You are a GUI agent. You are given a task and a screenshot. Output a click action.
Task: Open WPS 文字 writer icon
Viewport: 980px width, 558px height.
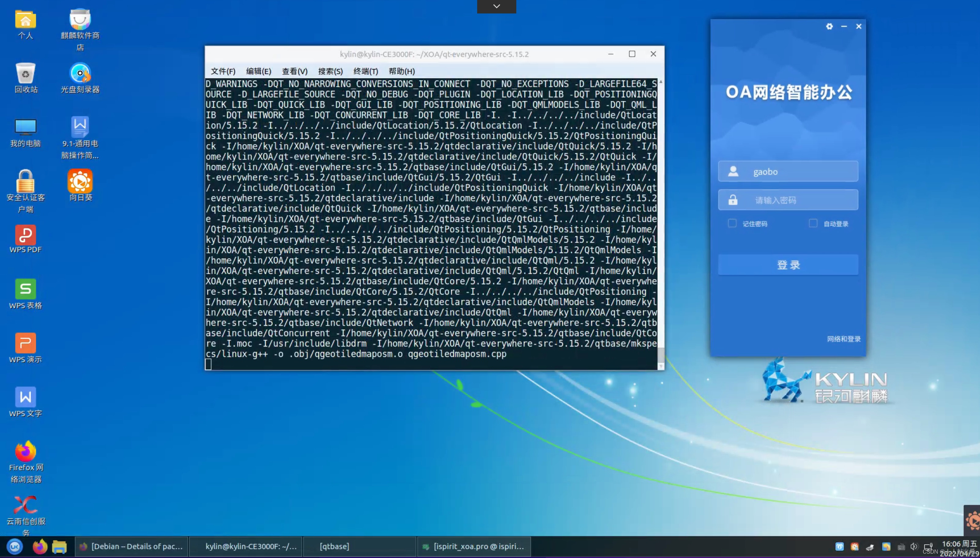click(25, 402)
